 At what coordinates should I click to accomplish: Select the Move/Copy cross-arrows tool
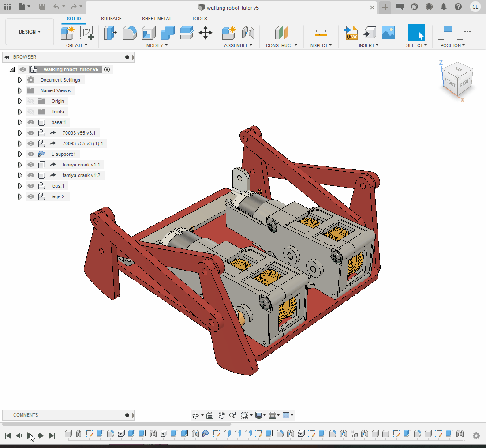tap(206, 33)
